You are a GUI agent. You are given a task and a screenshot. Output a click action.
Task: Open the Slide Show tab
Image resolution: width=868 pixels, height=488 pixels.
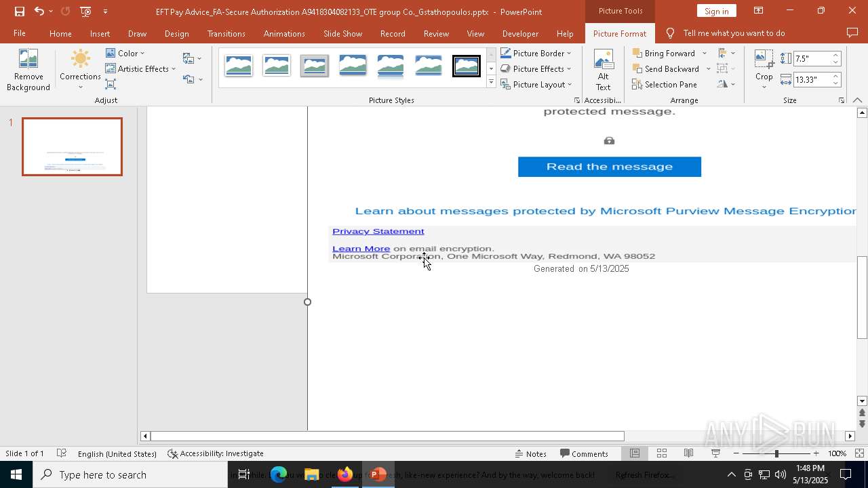[343, 33]
